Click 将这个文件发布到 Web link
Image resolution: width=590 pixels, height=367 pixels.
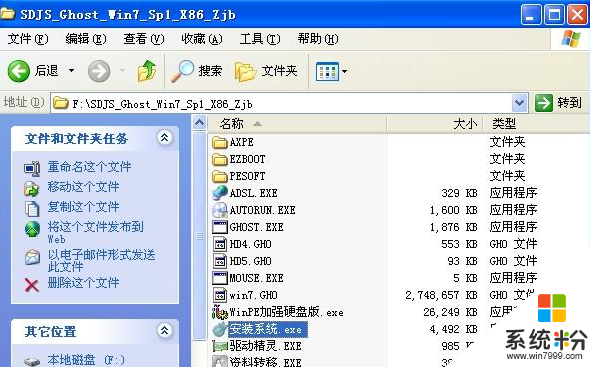click(x=95, y=232)
